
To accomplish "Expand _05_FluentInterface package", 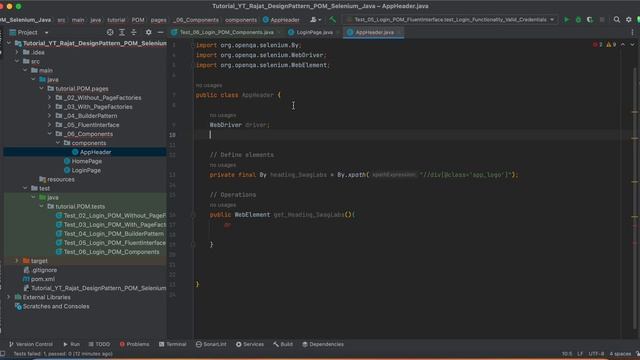I will (50, 125).
